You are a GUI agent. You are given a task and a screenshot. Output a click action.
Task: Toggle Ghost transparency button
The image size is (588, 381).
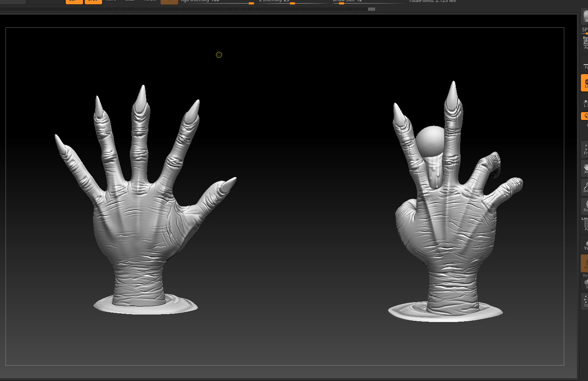585,263
